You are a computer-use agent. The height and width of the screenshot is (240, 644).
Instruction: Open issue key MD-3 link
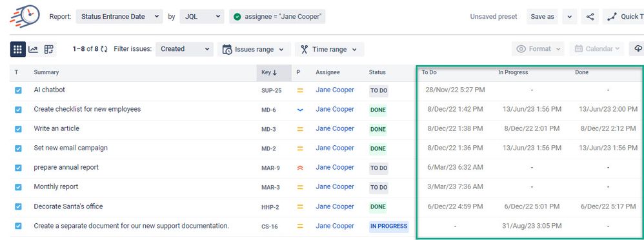[x=268, y=130]
